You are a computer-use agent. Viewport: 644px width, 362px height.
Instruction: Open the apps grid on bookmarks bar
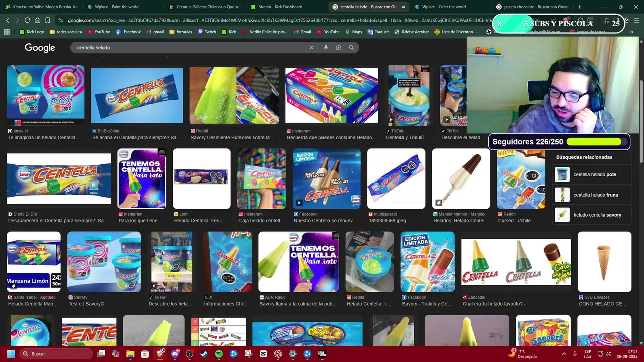(x=7, y=32)
